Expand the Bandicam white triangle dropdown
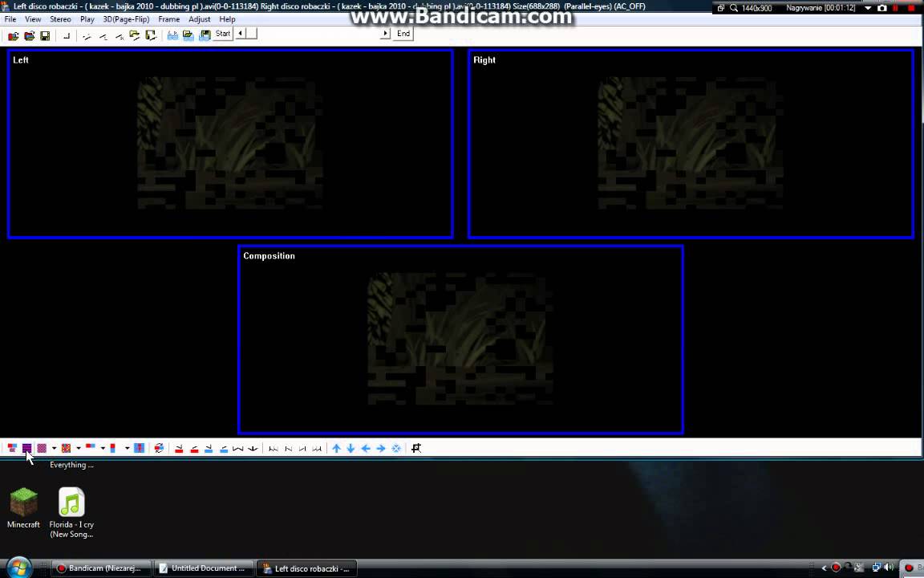924x578 pixels. click(x=868, y=8)
